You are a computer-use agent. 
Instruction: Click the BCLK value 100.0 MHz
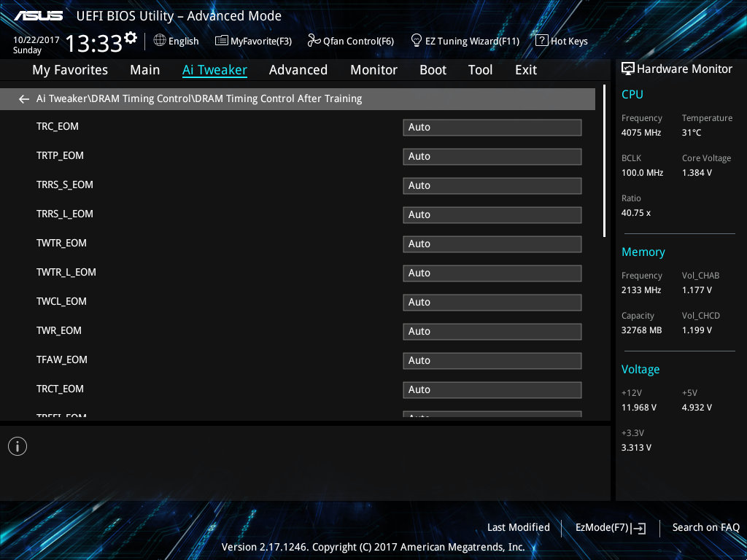tap(642, 173)
